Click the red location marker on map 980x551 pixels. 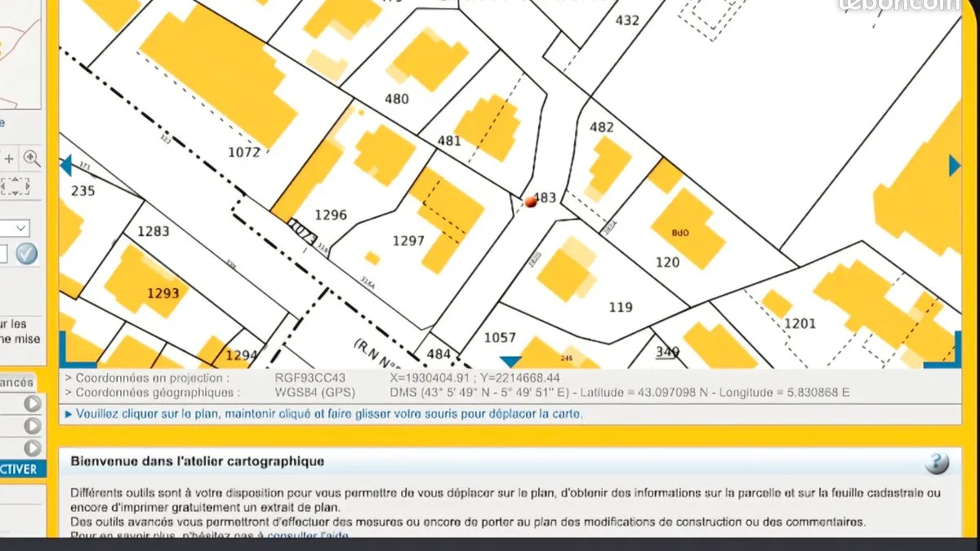click(x=531, y=201)
